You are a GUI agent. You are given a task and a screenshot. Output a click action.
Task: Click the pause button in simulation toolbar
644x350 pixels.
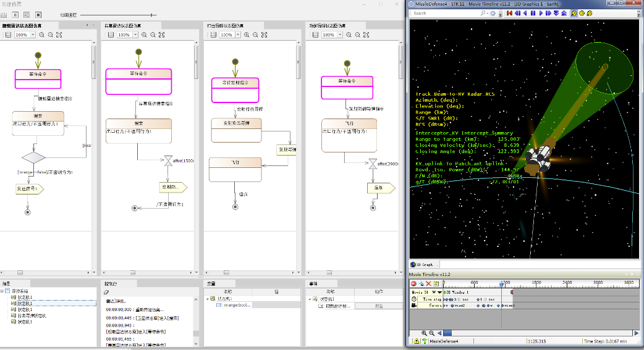point(15,14)
